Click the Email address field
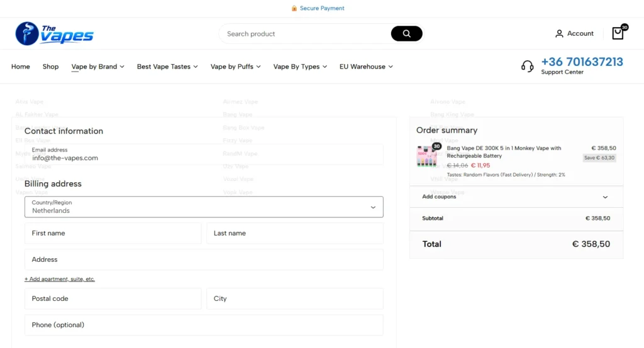Viewport: 644px width, 348px height. (x=204, y=155)
